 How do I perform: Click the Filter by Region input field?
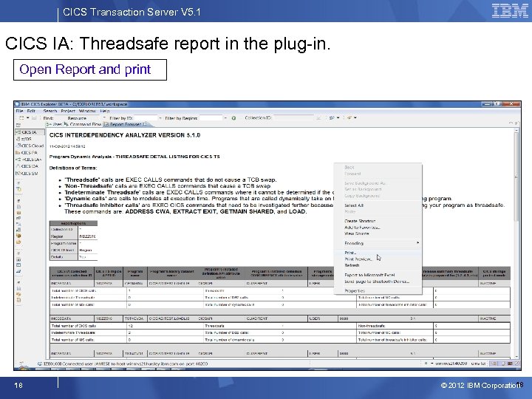coord(211,118)
